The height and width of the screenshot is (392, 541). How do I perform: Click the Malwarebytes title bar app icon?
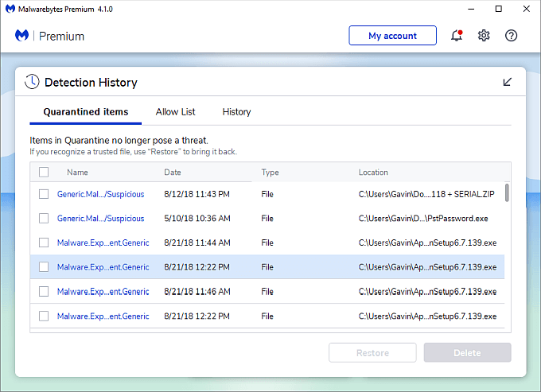tap(10, 9)
